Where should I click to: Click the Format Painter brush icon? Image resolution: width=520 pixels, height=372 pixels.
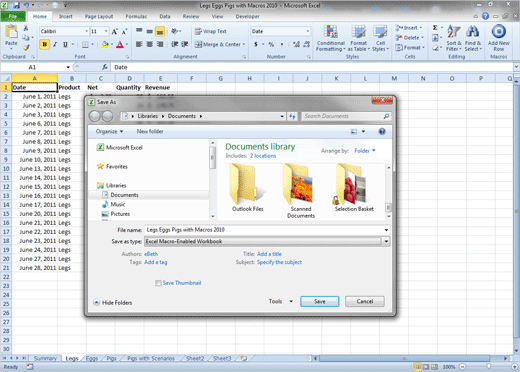26,48
